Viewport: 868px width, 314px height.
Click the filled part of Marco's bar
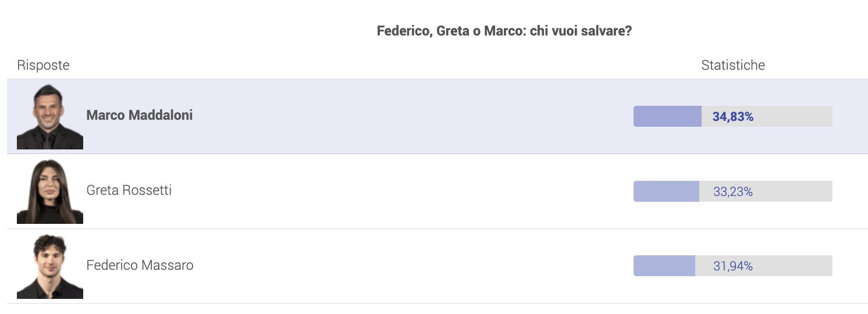pyautogui.click(x=667, y=116)
